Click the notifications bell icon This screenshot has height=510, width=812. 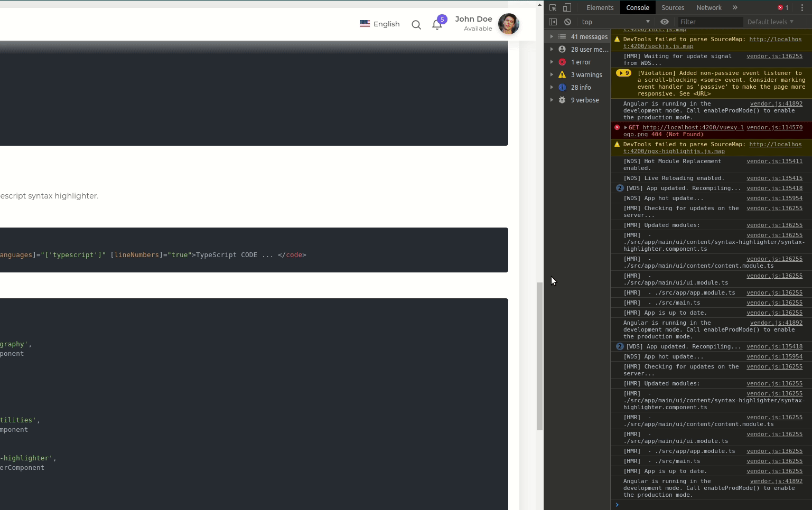[x=437, y=24]
